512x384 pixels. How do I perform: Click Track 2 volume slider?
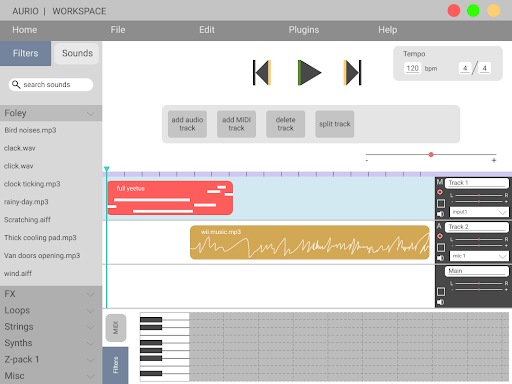click(x=479, y=245)
